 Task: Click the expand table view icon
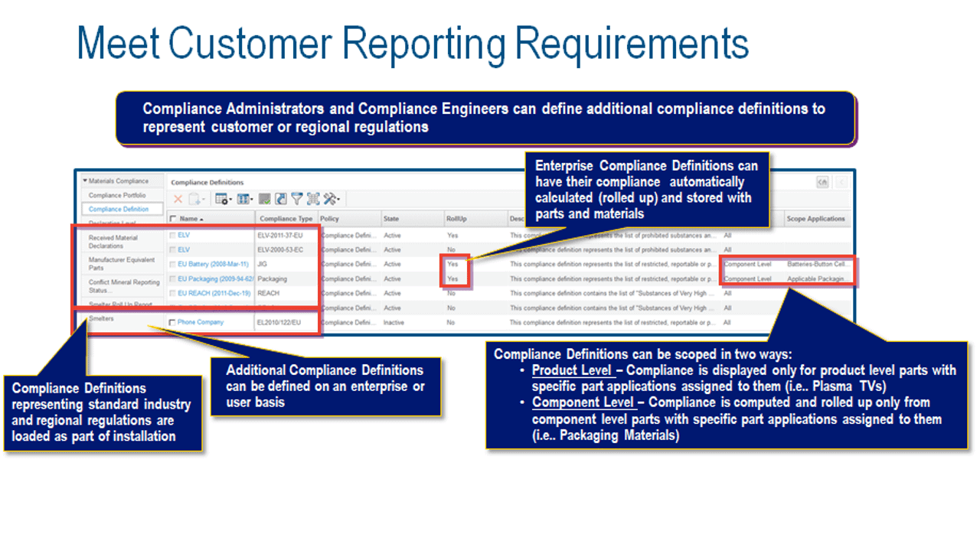click(312, 199)
